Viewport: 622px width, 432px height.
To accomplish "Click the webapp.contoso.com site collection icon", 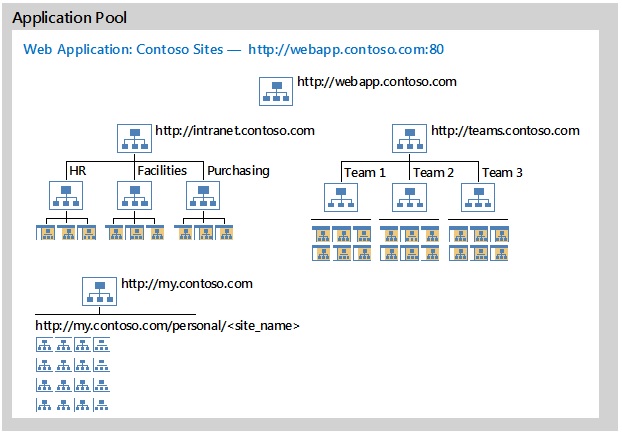I will pyautogui.click(x=276, y=91).
